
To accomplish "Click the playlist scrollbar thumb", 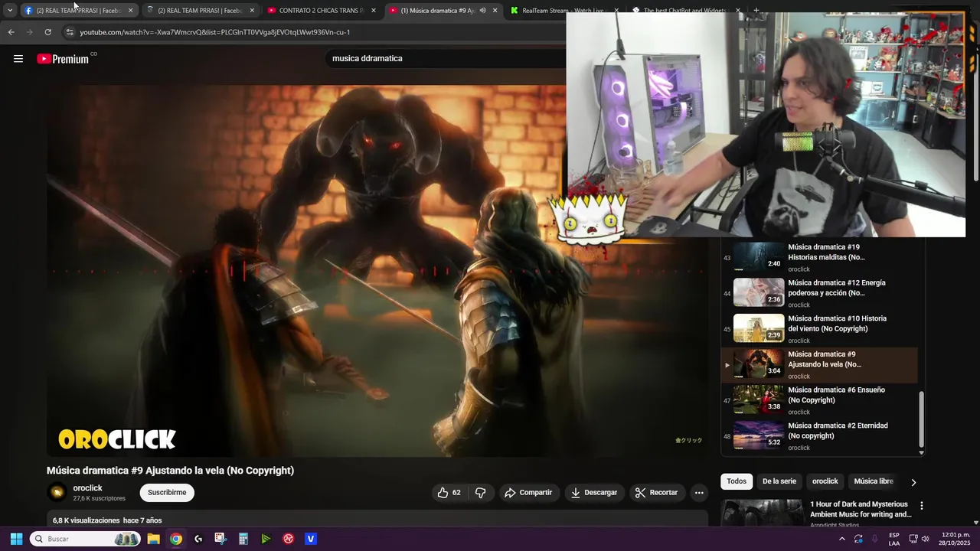I will (x=921, y=419).
